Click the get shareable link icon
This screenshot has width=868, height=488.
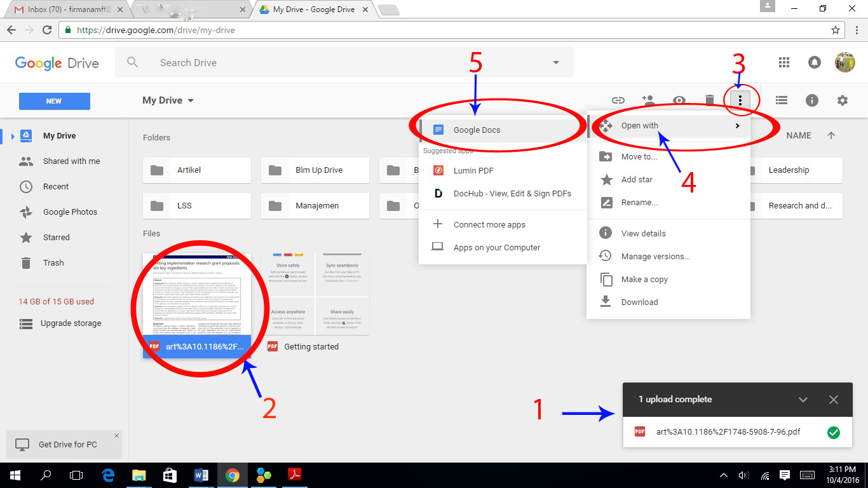(618, 100)
